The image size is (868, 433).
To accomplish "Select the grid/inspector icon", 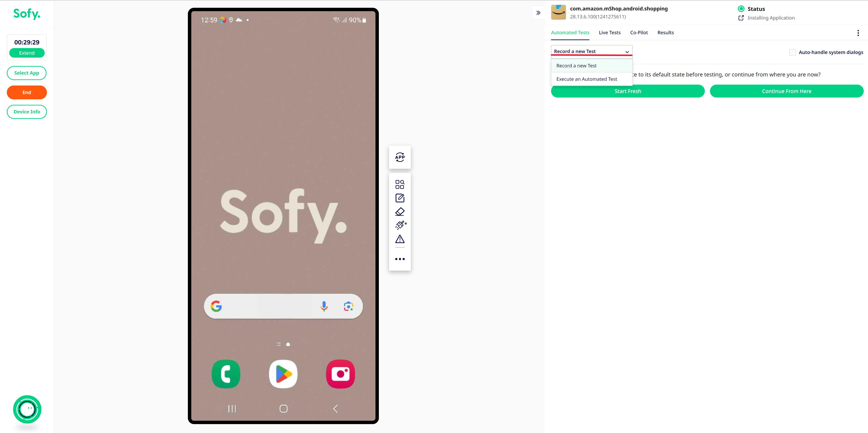I will click(x=400, y=184).
